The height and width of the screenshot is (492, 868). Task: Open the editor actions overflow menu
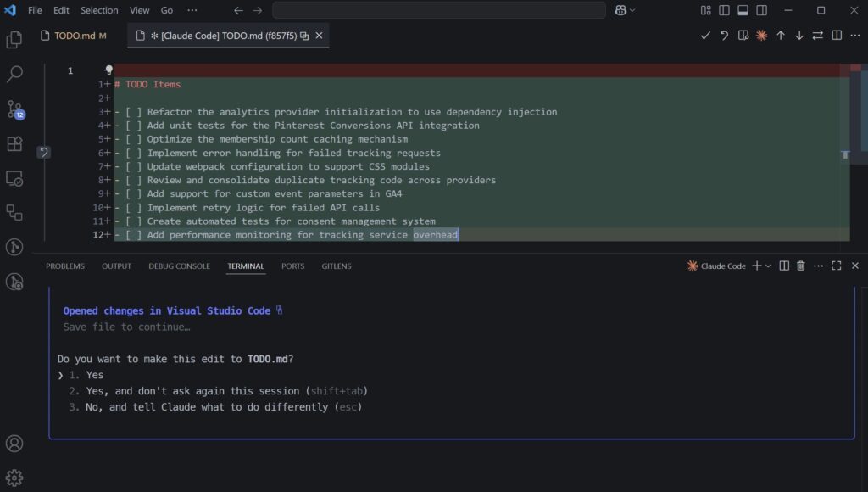pos(854,36)
